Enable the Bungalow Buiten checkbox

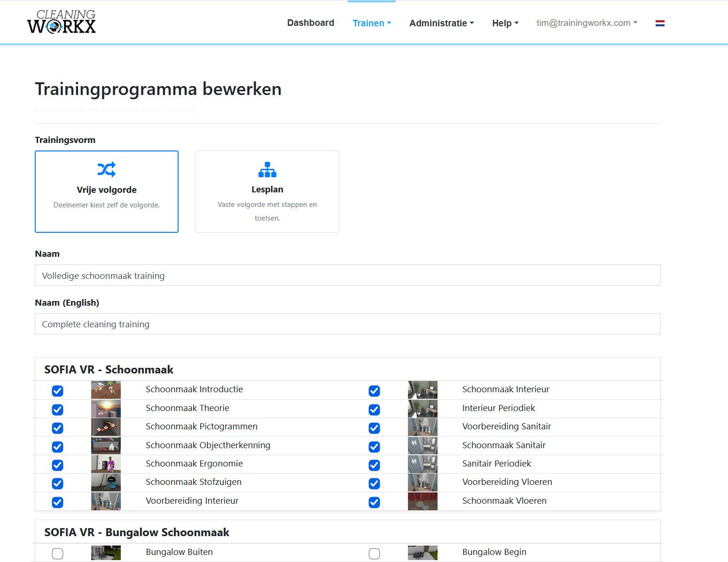57,554
